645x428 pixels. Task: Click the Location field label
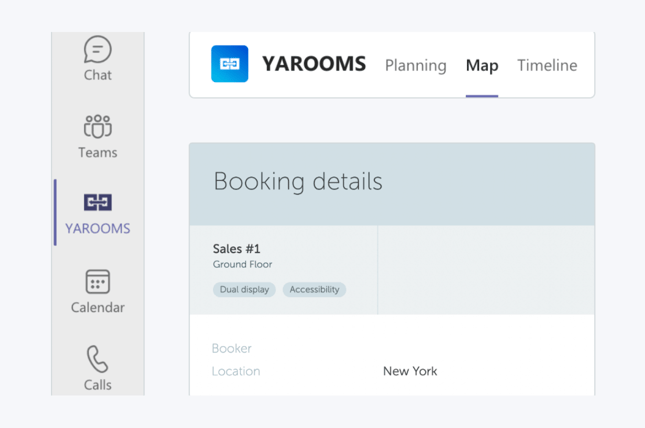pos(236,371)
